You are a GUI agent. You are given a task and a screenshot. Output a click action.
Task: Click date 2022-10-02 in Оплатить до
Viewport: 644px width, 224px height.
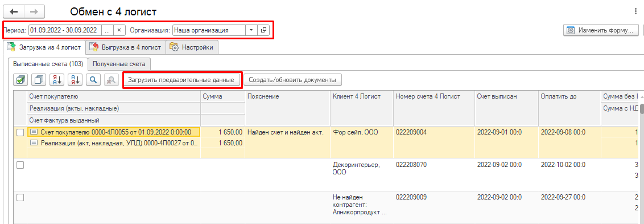click(563, 165)
